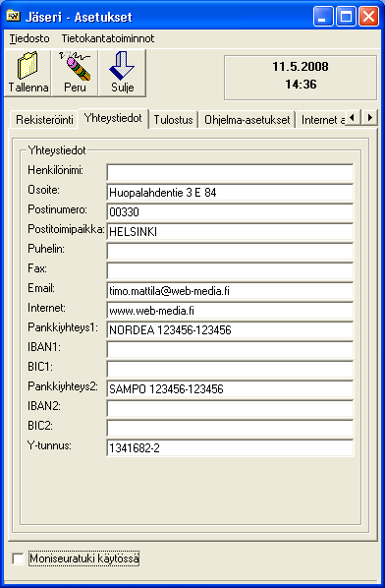Click the Jäseri application title bar icon
Viewport: 385px width, 588px height.
tap(14, 16)
